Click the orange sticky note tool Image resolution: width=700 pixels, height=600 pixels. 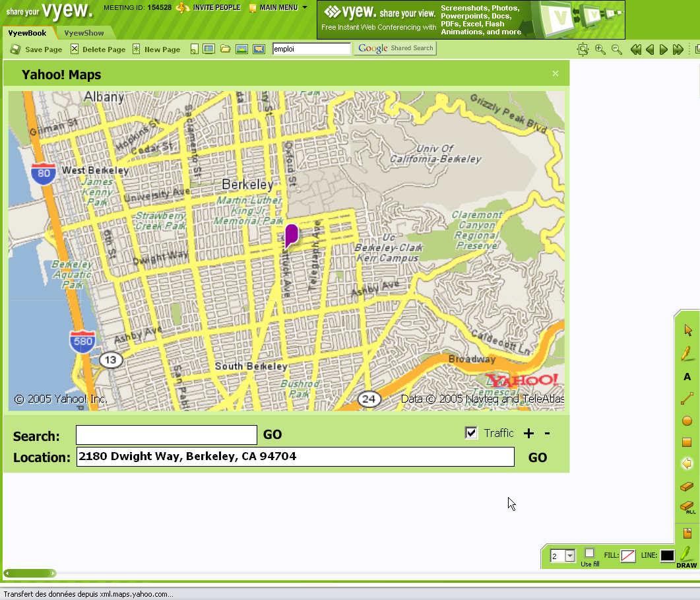687,533
